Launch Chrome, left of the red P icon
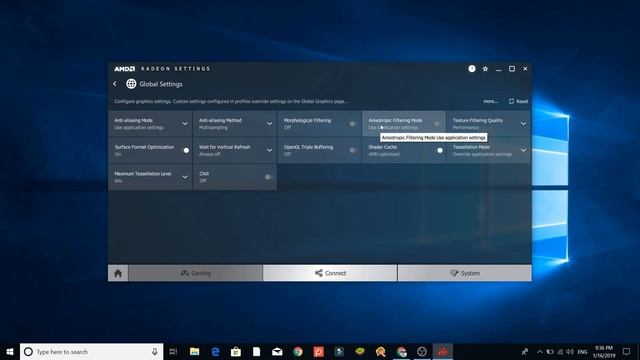Image resolution: width=640 pixels, height=360 pixels. [298, 351]
